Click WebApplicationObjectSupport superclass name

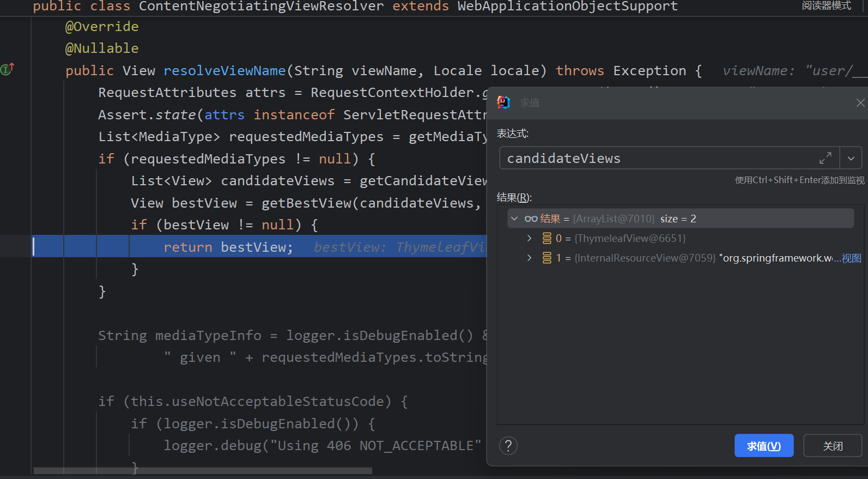pyautogui.click(x=568, y=6)
